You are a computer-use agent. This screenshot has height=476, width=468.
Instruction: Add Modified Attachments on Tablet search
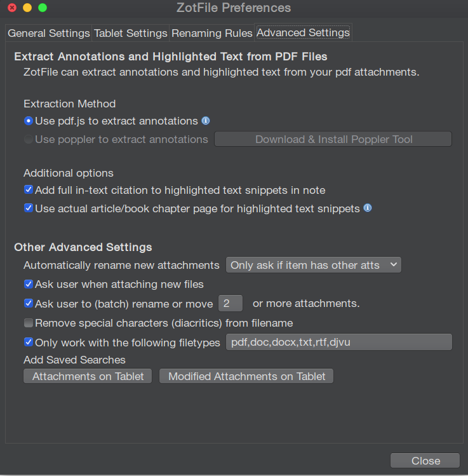coord(246,376)
